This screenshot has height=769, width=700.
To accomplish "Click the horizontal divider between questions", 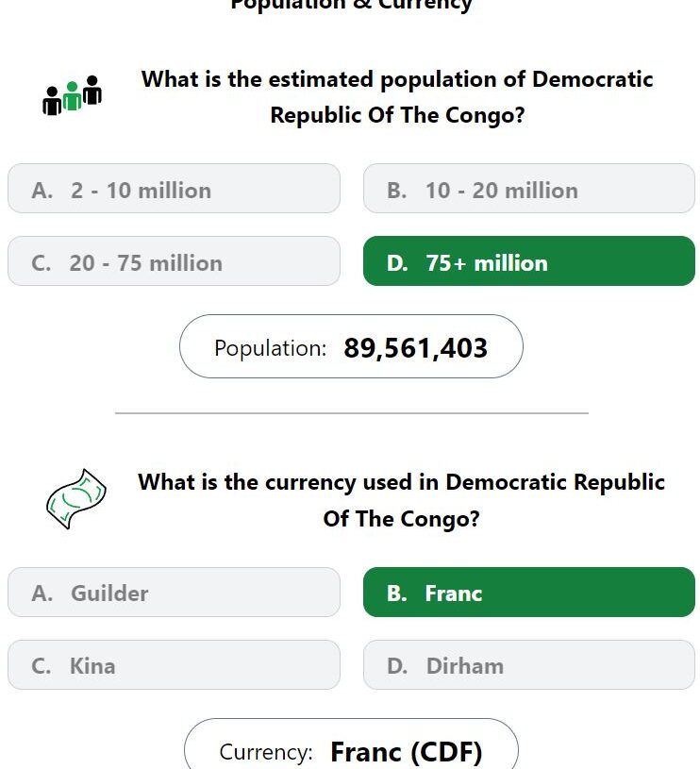I will click(352, 413).
